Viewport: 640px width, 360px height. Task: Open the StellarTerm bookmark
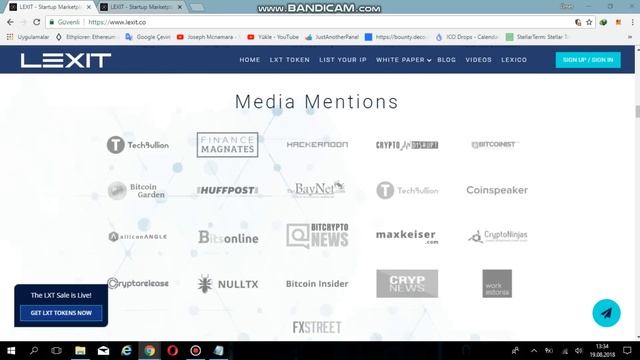point(537,37)
